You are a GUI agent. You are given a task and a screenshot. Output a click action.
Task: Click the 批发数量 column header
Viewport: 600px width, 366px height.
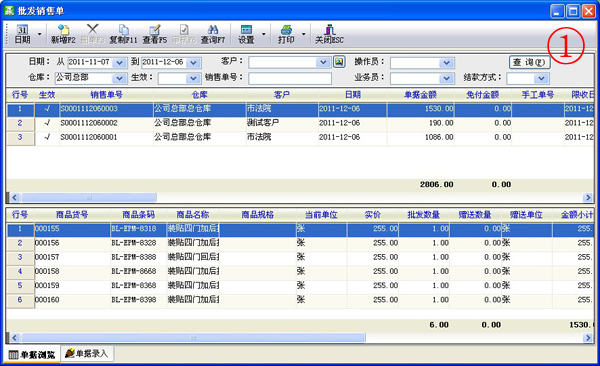coord(424,214)
